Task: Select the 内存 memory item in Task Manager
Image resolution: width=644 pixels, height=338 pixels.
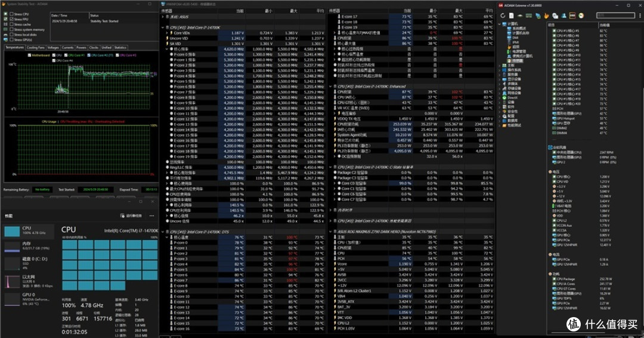Action: (28, 246)
